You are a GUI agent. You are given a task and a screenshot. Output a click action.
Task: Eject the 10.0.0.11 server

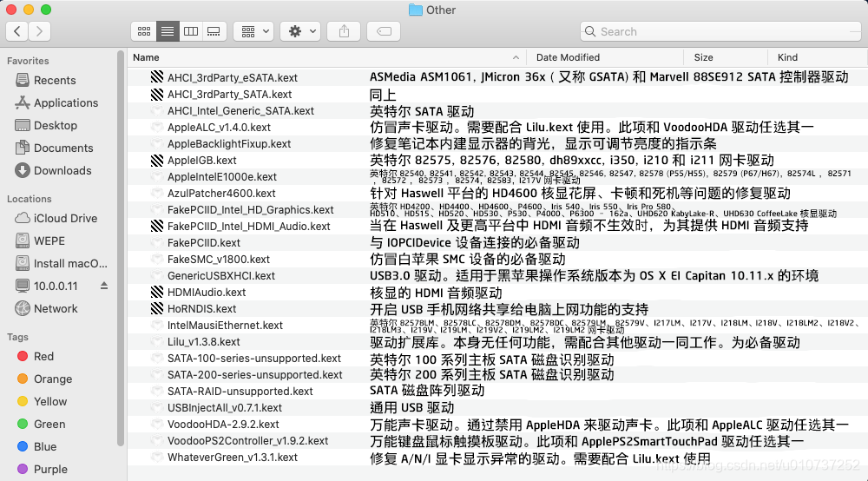click(x=104, y=286)
